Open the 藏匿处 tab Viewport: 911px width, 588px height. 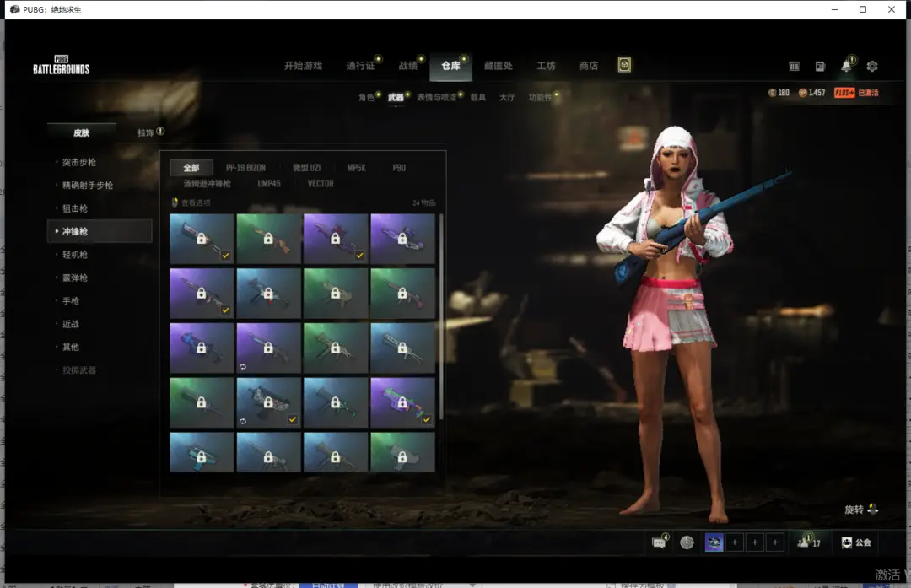[499, 66]
